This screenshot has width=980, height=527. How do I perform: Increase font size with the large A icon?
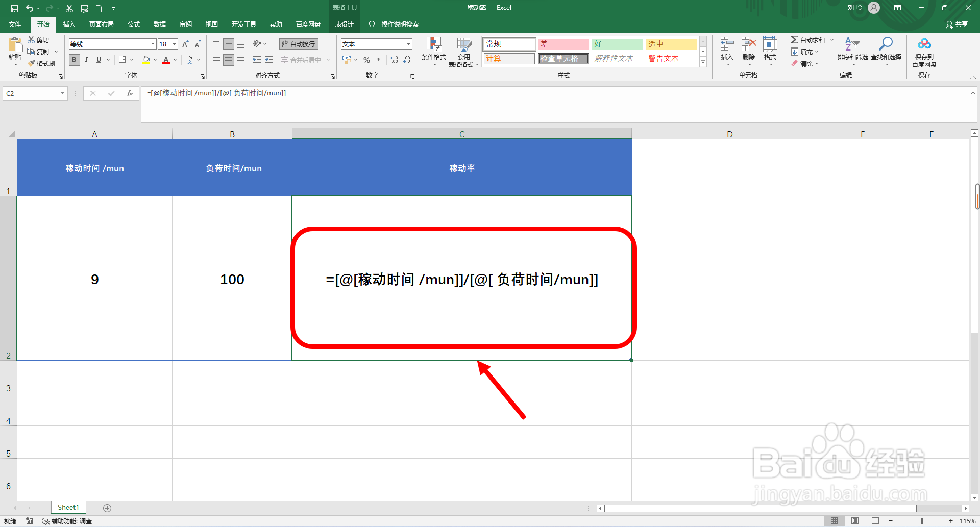click(x=185, y=44)
